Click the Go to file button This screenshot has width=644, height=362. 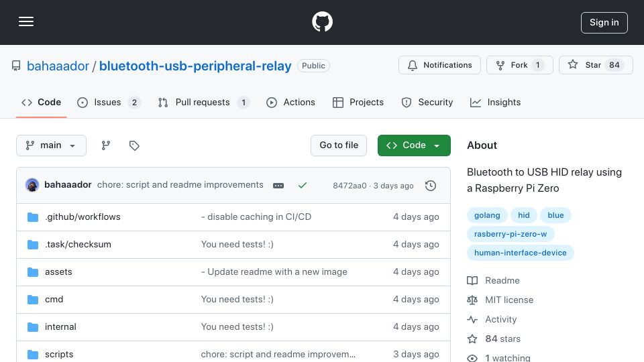[339, 145]
